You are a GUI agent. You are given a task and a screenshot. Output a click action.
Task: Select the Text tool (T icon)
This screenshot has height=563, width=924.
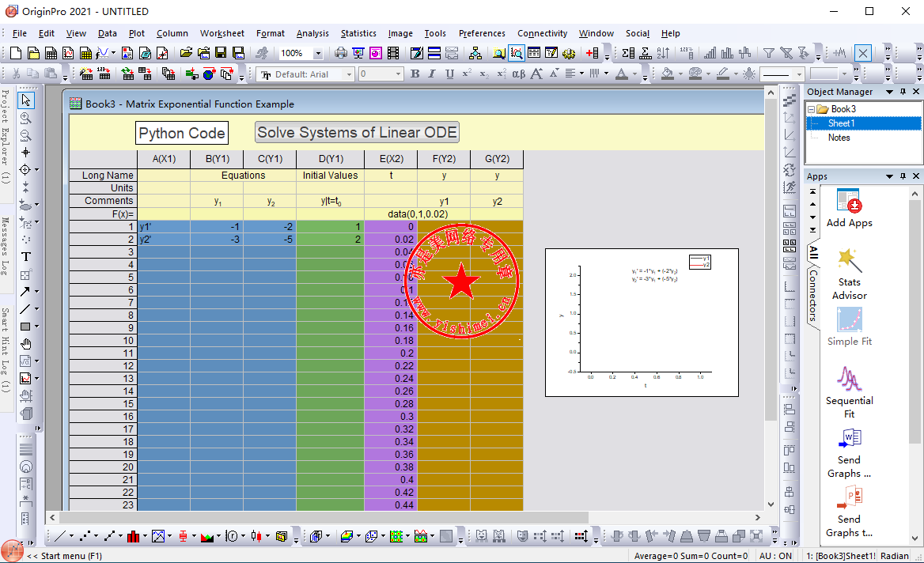click(x=26, y=257)
